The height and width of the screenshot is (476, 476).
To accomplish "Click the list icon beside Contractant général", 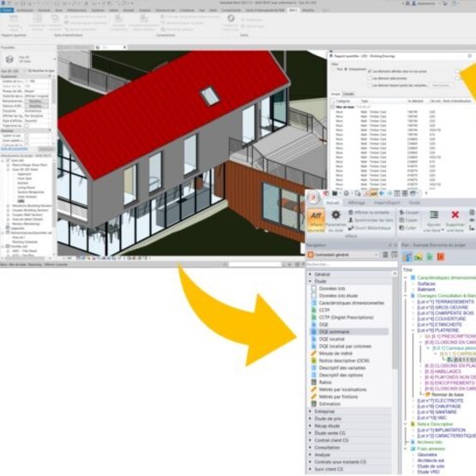I will [385, 255].
